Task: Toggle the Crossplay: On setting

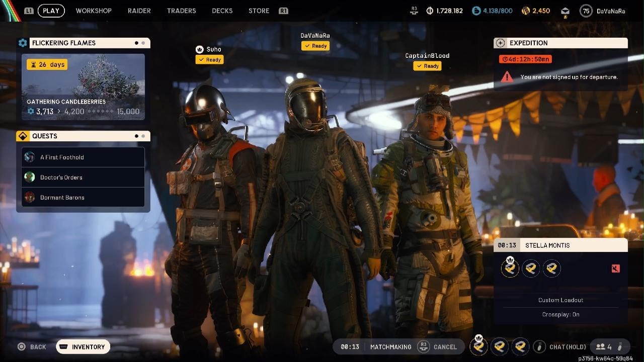Action: coord(560,314)
